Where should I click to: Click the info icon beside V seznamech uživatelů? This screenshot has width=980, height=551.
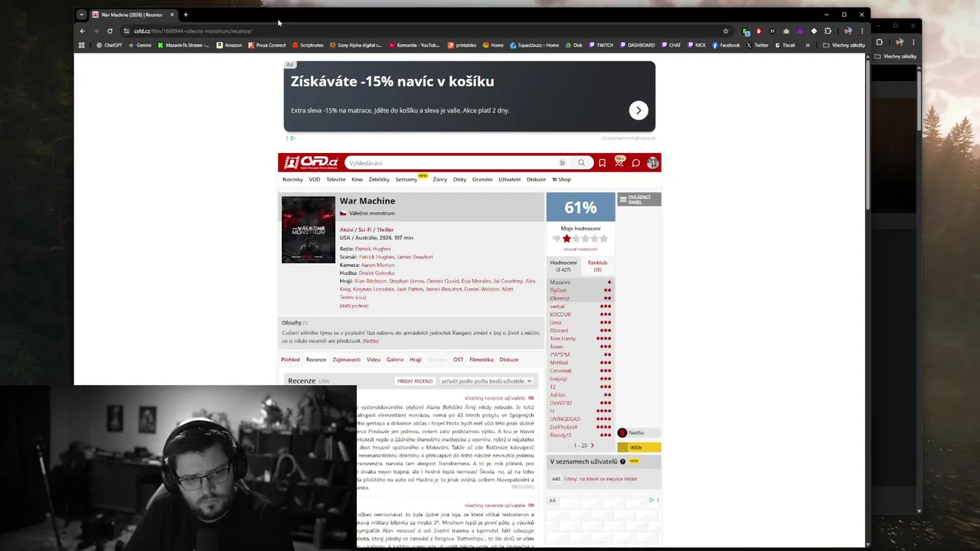click(x=622, y=461)
